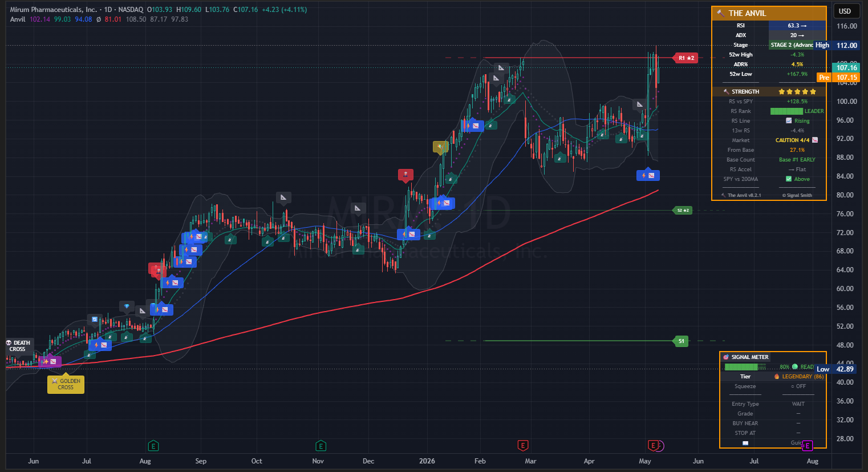Open the book Guide icon in Signal Meter
The width and height of the screenshot is (868, 472).
[x=745, y=443]
